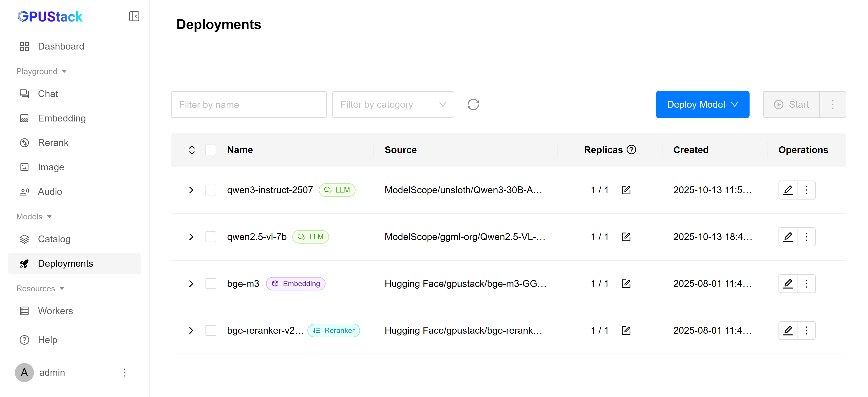Click the Replicas help question icon
868x397 pixels.
tap(631, 150)
